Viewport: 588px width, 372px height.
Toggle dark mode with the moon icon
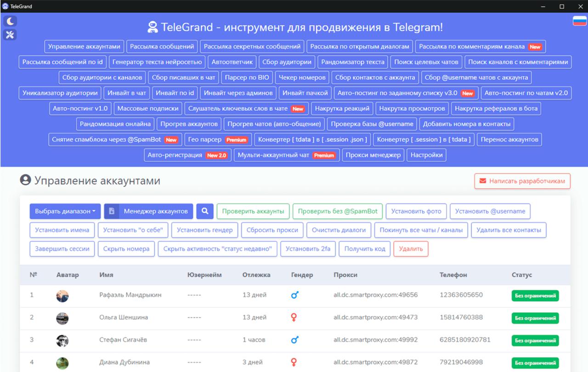tap(10, 21)
